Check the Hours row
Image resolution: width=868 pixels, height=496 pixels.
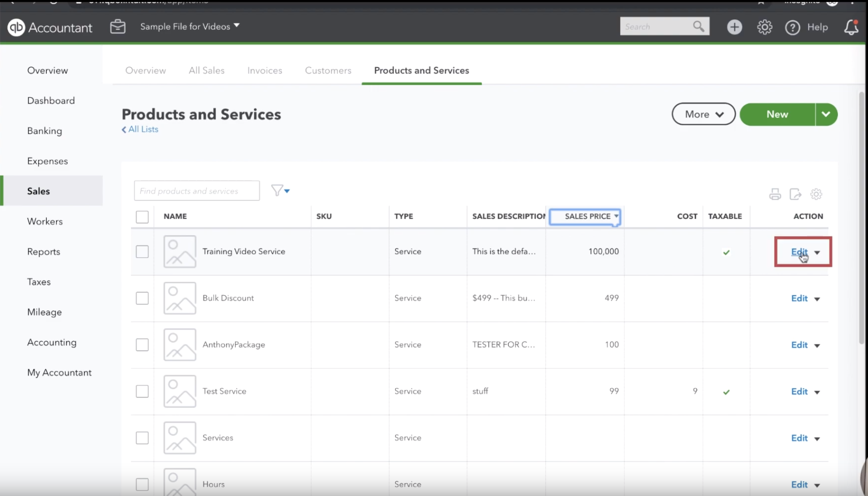142,484
